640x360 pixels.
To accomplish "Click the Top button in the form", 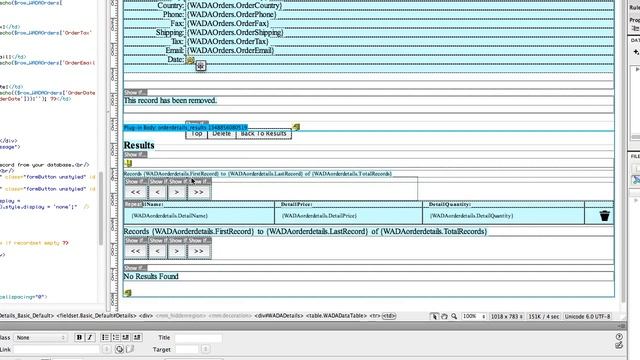I will [197, 133].
